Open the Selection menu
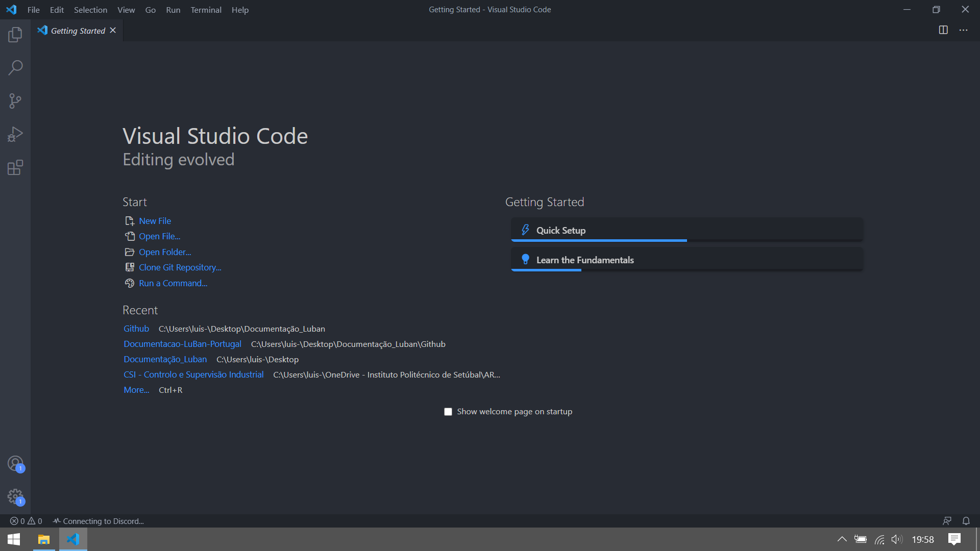Viewport: 980px width, 551px height. pyautogui.click(x=90, y=10)
